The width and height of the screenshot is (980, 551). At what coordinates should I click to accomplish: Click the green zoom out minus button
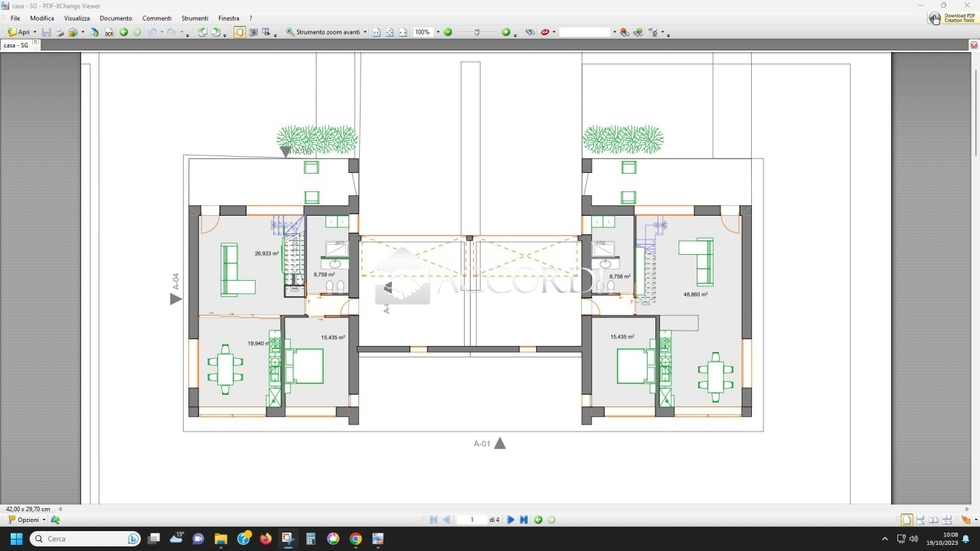tap(448, 32)
